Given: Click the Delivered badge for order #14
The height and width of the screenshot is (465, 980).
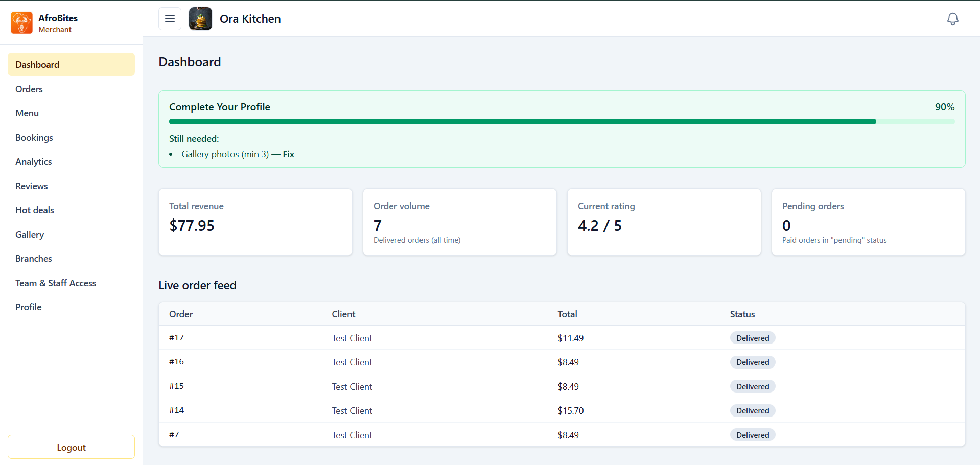Looking at the screenshot, I should [x=753, y=410].
